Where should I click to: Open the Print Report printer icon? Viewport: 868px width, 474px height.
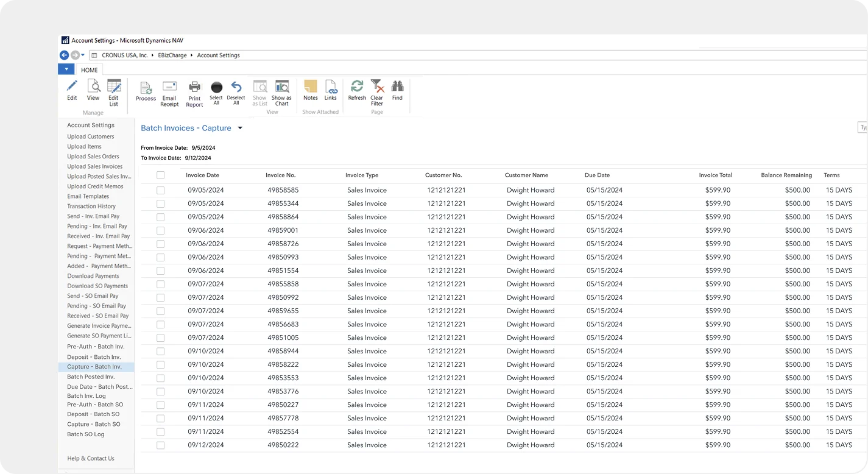click(x=194, y=87)
